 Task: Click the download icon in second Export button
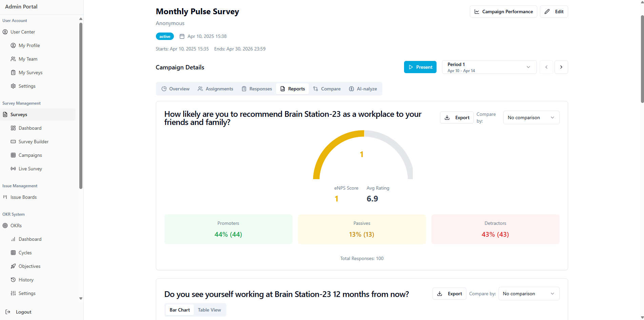pyautogui.click(x=440, y=294)
